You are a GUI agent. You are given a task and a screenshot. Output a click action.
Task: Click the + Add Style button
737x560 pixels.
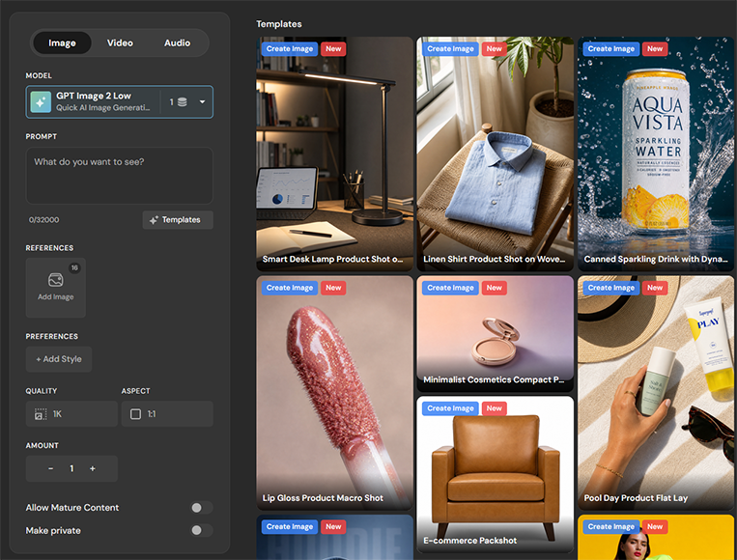(x=59, y=359)
